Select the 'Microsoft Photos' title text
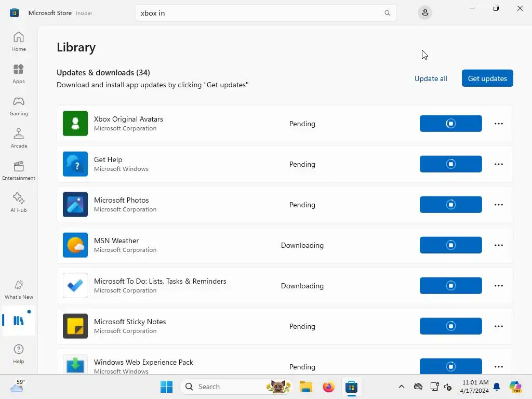This screenshot has height=399, width=532. [x=121, y=200]
